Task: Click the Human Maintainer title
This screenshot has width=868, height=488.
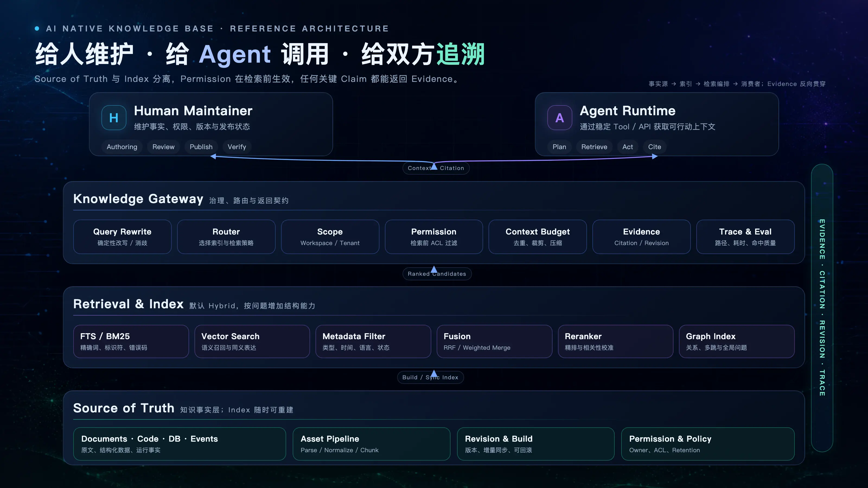Action: [x=193, y=111]
